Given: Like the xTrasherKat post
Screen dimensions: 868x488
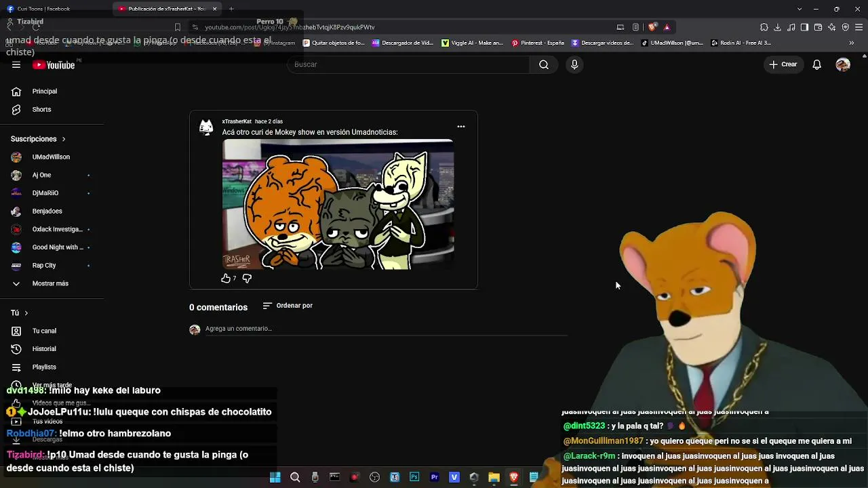Looking at the screenshot, I should click(226, 278).
